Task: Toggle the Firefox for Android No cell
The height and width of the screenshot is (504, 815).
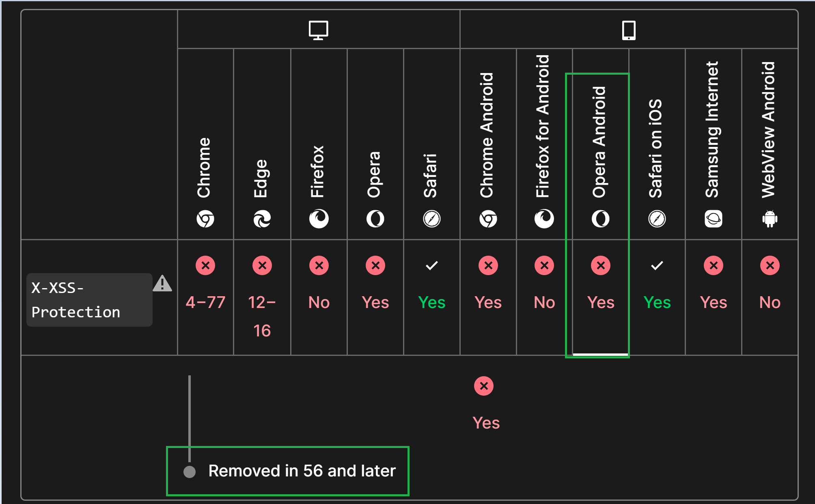Action: (544, 284)
